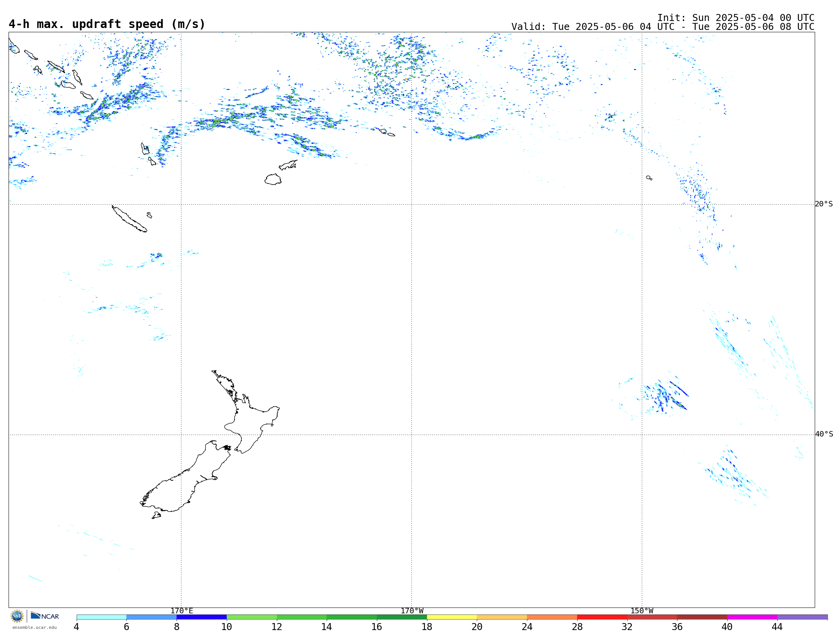Click the '4-h max. updraft speed (m/s)' title
The height and width of the screenshot is (632, 840).
pyautogui.click(x=107, y=24)
